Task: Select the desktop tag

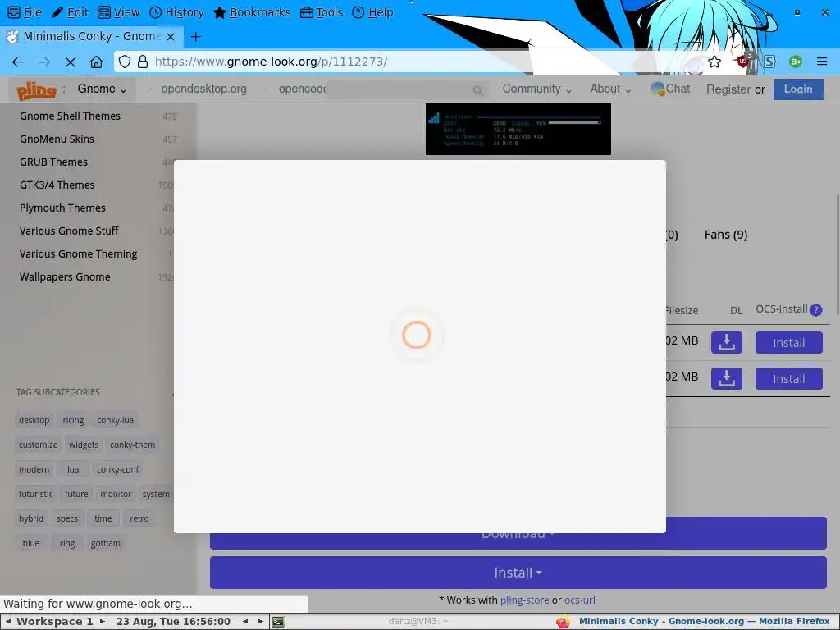Action: 34,420
